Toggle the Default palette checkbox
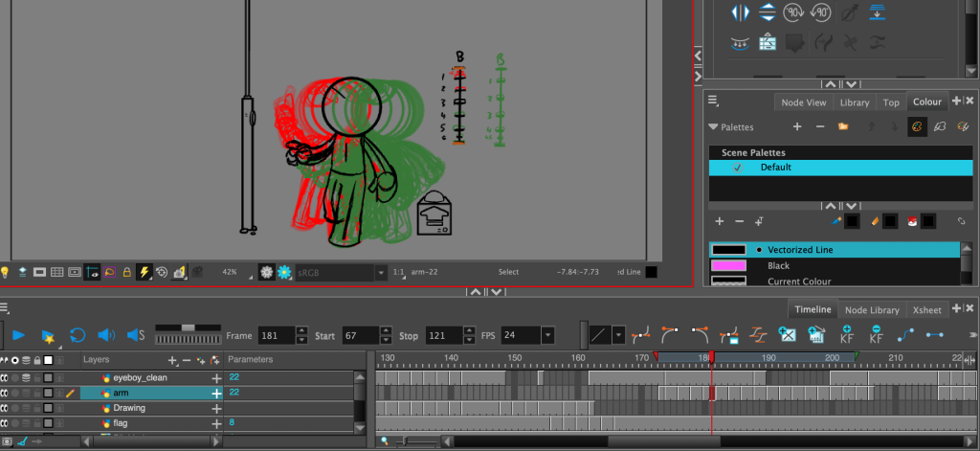This screenshot has width=980, height=451. pos(737,168)
